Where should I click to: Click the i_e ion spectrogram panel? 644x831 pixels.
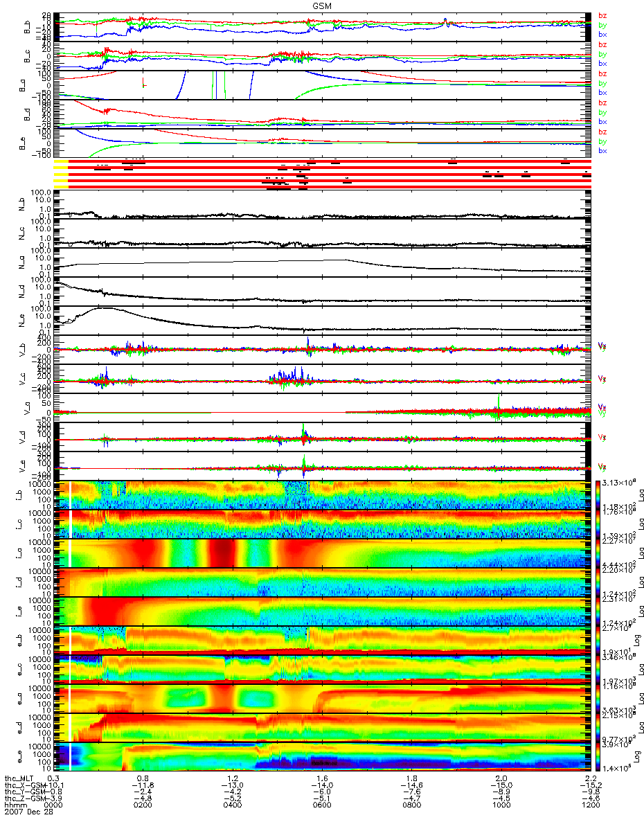[323, 611]
